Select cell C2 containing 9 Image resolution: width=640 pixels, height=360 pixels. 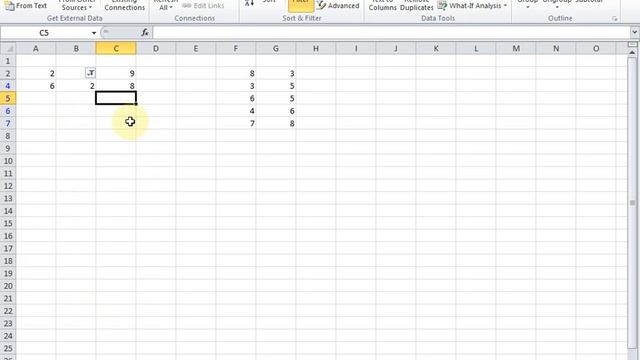pyautogui.click(x=116, y=73)
